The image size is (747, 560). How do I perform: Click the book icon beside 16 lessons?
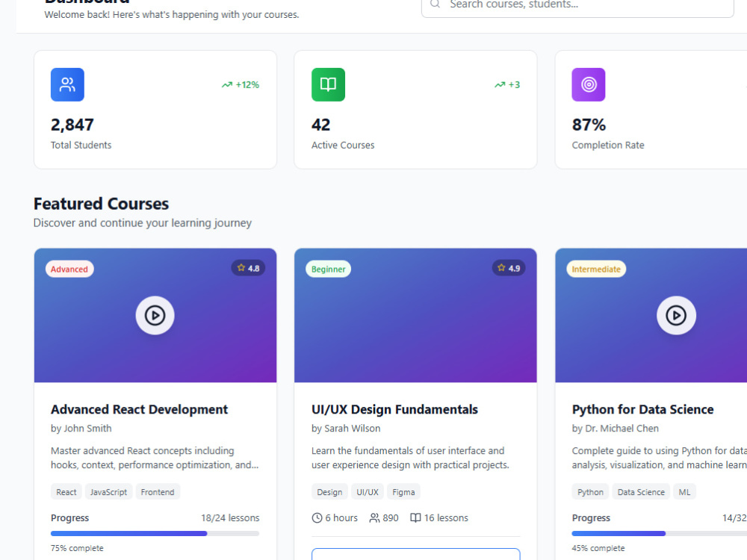(415, 517)
